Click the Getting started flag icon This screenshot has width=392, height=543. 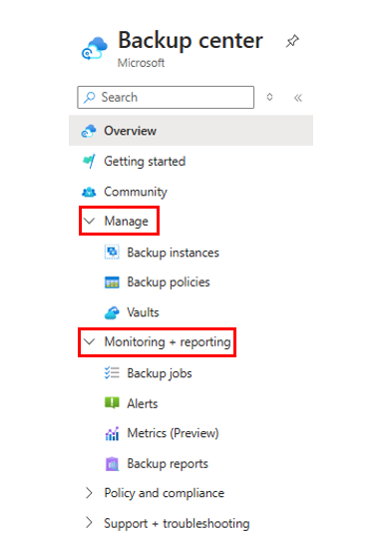(89, 162)
